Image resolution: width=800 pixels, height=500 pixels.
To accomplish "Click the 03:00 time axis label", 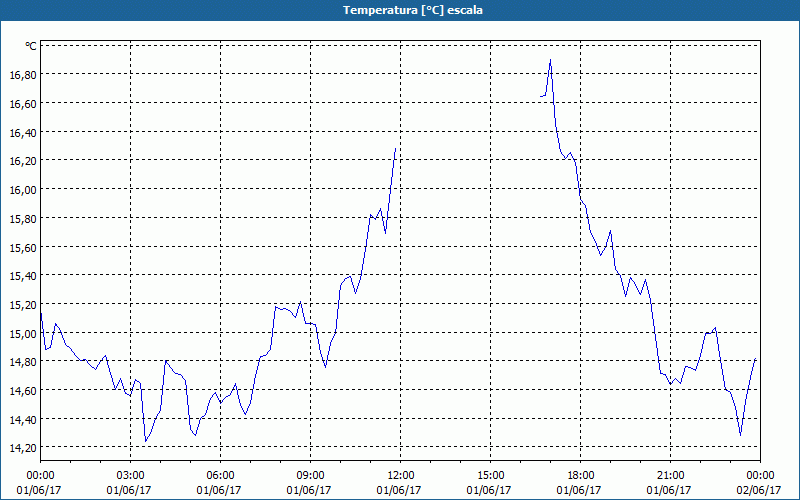I will point(130,476).
